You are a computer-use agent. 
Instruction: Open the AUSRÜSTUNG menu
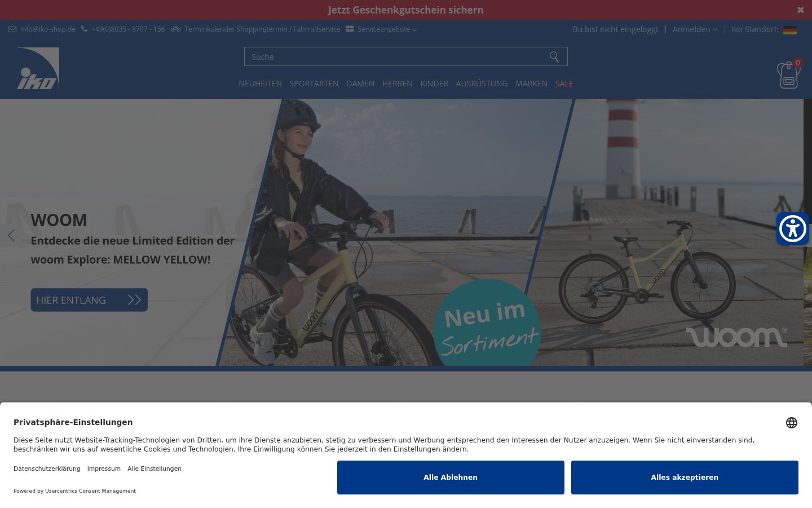(x=482, y=84)
